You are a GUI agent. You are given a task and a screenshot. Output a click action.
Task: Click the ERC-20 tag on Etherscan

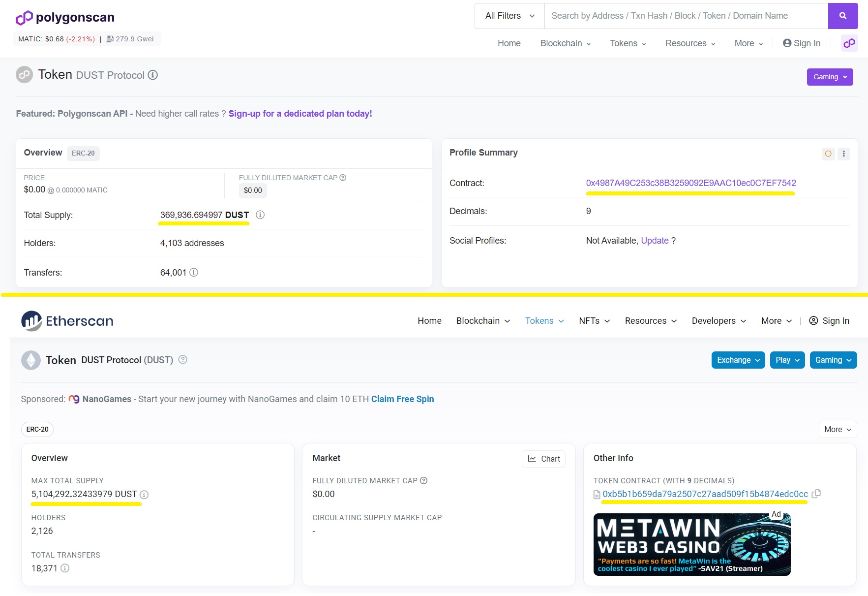(x=37, y=429)
